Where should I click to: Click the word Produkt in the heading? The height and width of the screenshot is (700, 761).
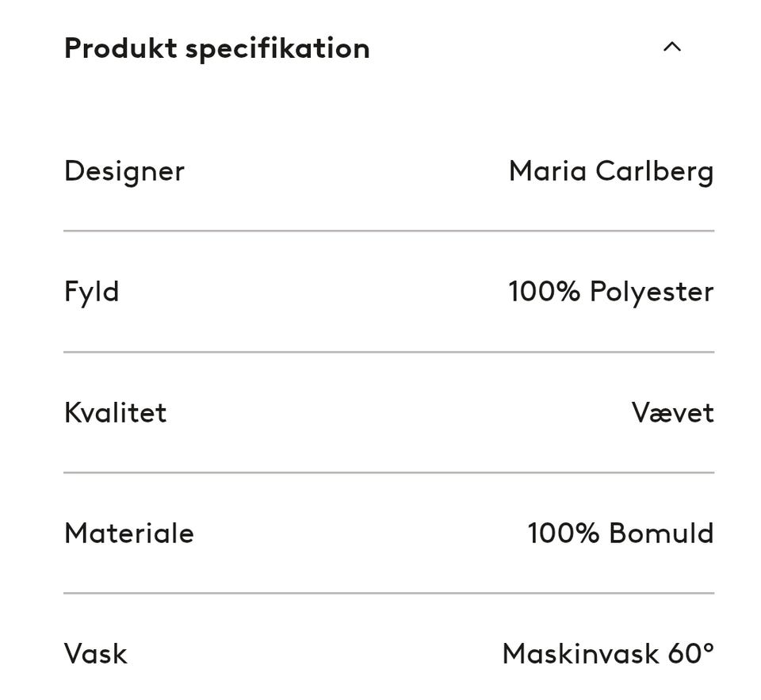tap(120, 48)
